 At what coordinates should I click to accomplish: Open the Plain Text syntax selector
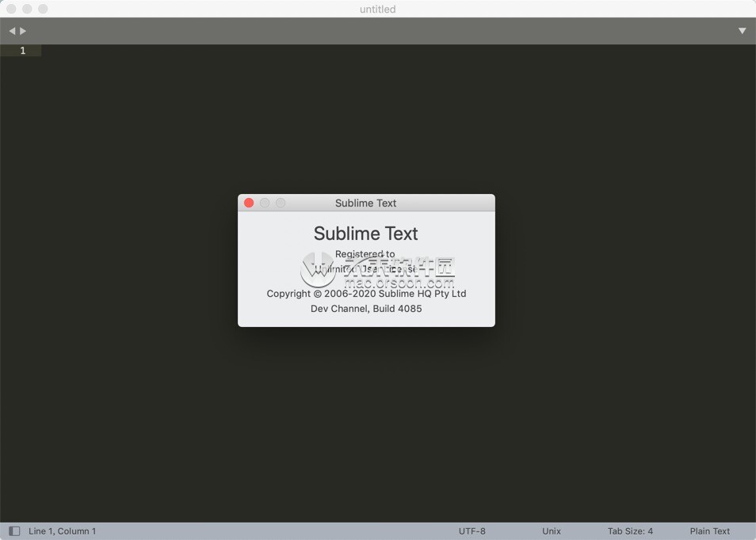710,530
